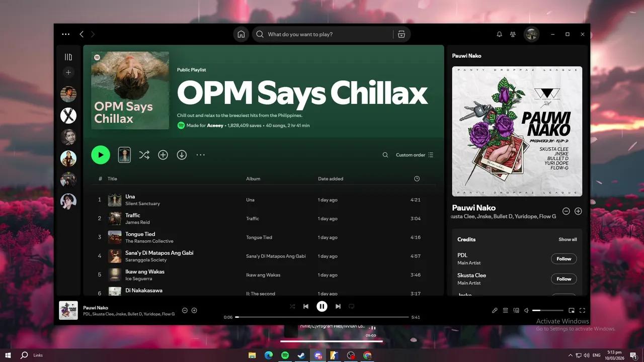Image resolution: width=644 pixels, height=362 pixels.
Task: Play the OPM Says Chillax playlist
Action: 101,155
